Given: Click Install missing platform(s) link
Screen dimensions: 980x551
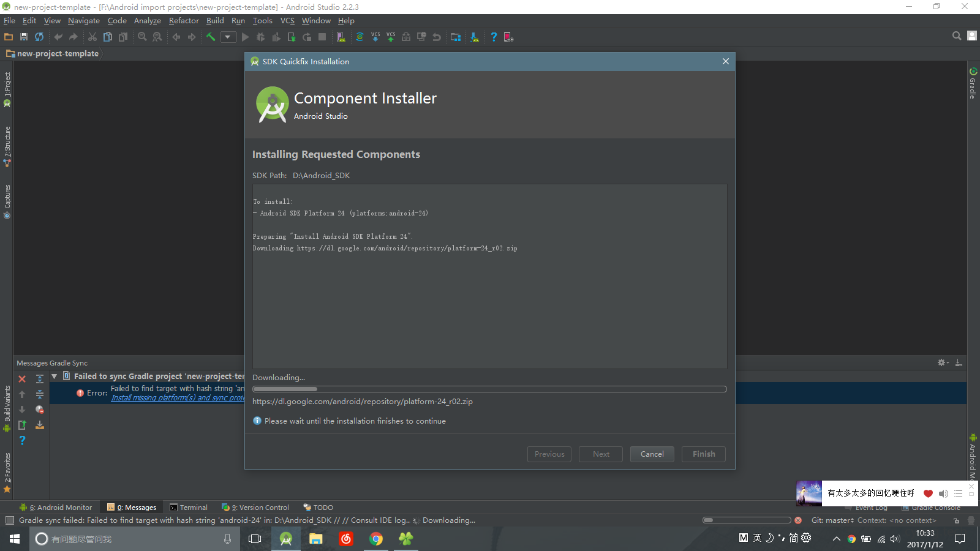Looking at the screenshot, I should coord(178,398).
